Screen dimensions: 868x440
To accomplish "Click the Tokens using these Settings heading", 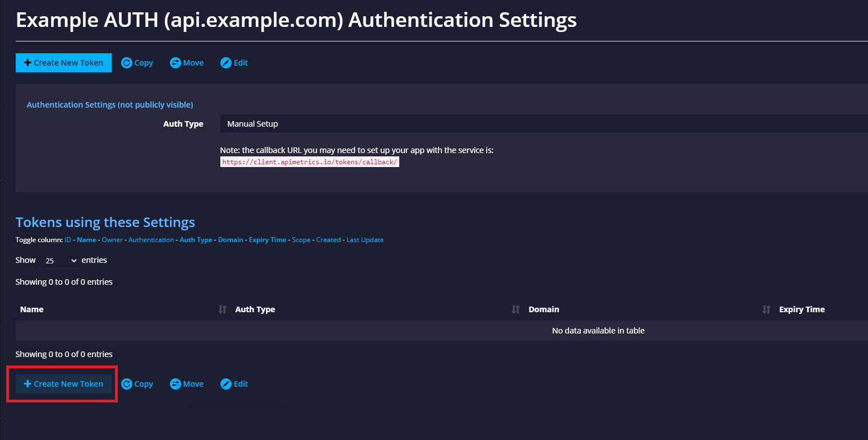I will click(x=105, y=223).
